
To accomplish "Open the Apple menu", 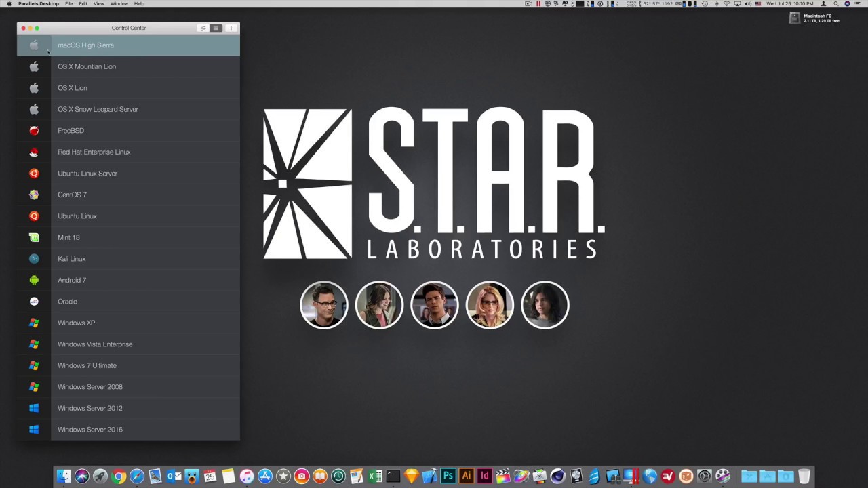I will tap(9, 4).
